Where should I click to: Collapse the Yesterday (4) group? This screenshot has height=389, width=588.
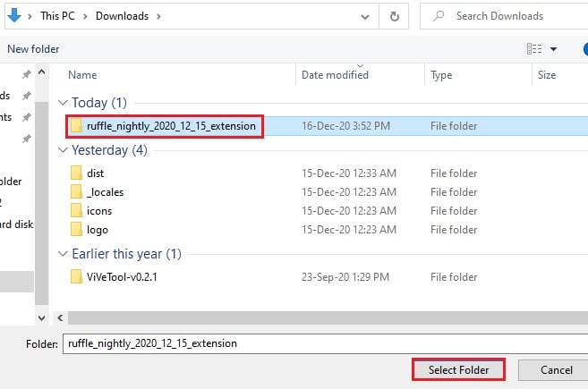pyautogui.click(x=63, y=150)
